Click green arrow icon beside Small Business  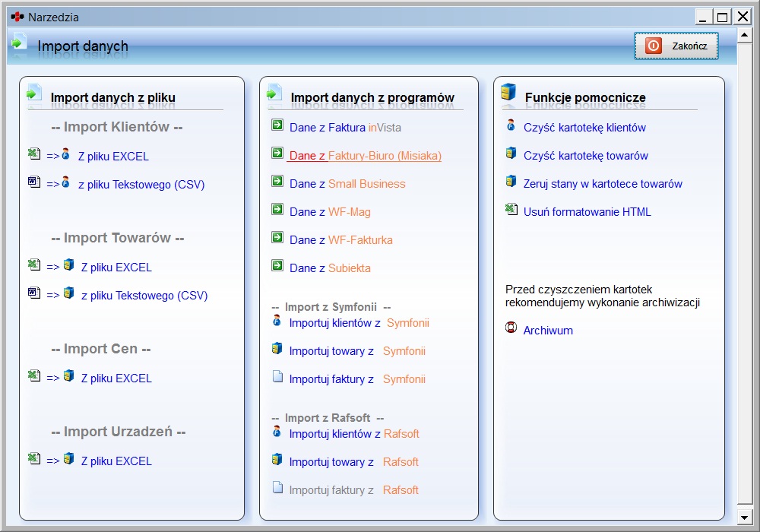point(277,181)
